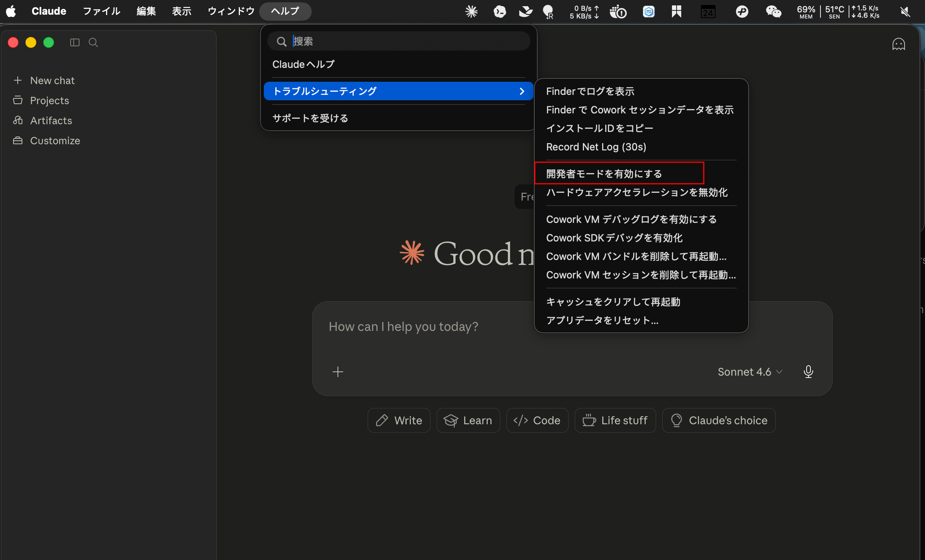Viewport: 925px width, 560px height.
Task: Choose インストールIDをコピー
Action: click(x=641, y=128)
